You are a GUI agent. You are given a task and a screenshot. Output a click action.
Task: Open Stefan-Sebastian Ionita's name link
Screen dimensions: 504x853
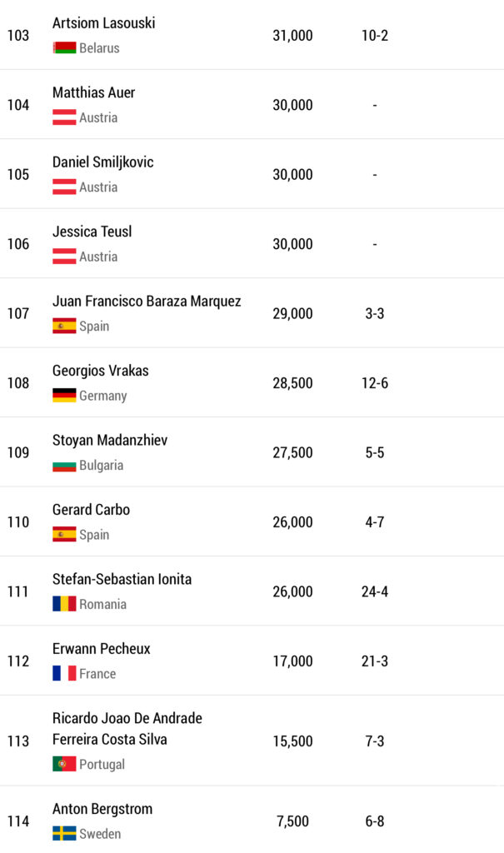click(122, 579)
